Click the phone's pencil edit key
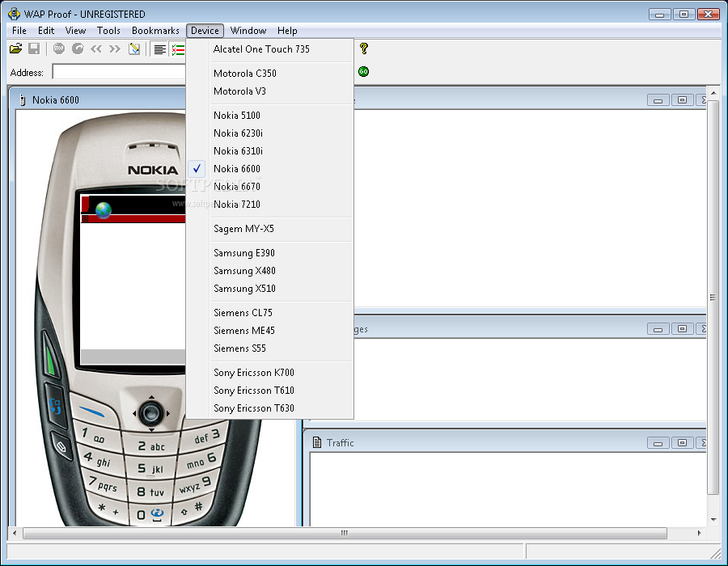 61,446
